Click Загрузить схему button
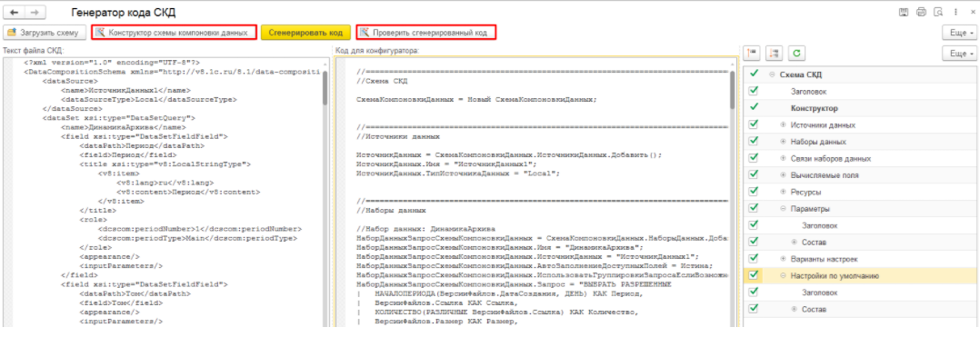Image resolution: width=980 pixels, height=357 pixels. click(43, 33)
